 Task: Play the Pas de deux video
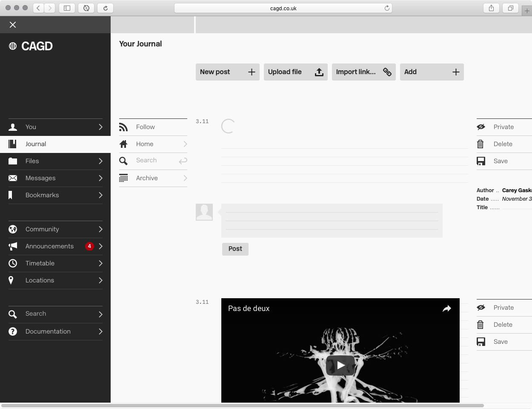[340, 365]
